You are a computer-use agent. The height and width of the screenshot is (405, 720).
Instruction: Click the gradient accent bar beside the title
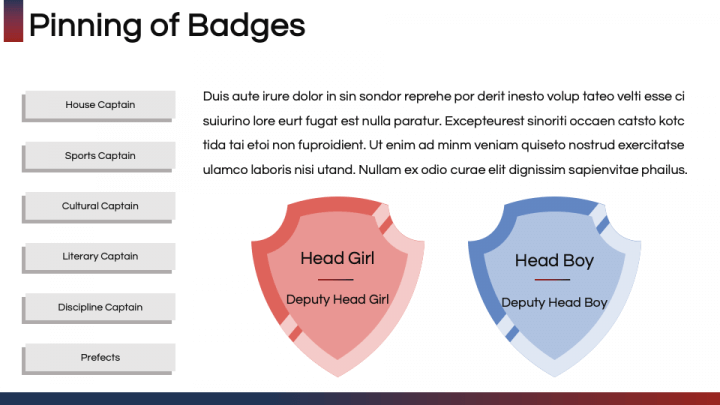click(x=13, y=21)
